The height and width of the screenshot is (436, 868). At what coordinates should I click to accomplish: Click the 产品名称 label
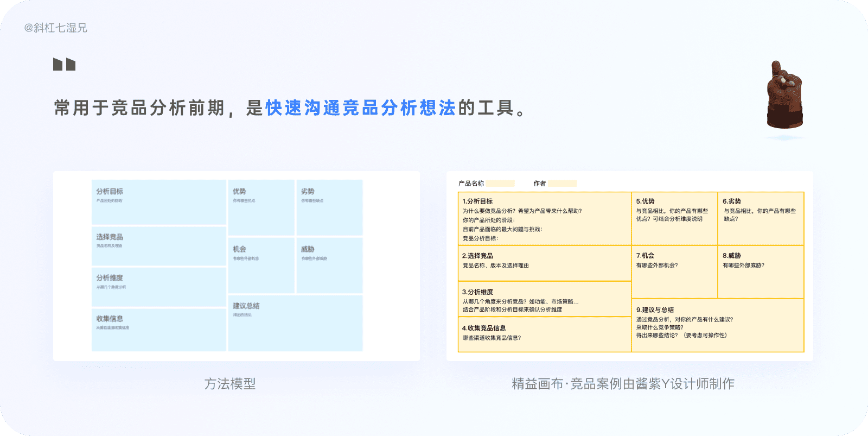pyautogui.click(x=471, y=184)
